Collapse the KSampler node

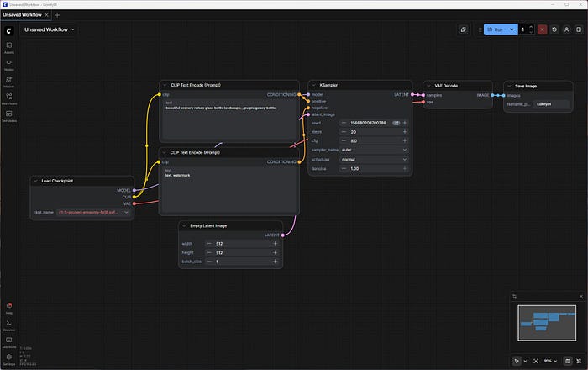tap(314, 85)
